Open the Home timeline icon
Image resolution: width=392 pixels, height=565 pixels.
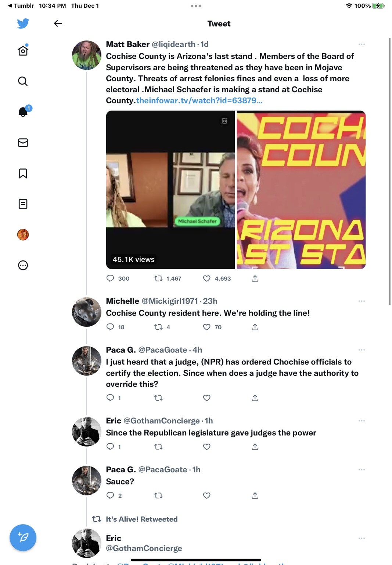[x=23, y=50]
